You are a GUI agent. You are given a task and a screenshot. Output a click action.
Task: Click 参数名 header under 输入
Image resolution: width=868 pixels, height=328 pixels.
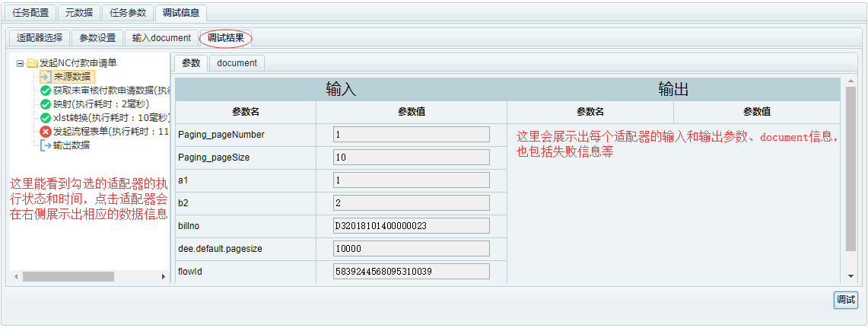(246, 112)
